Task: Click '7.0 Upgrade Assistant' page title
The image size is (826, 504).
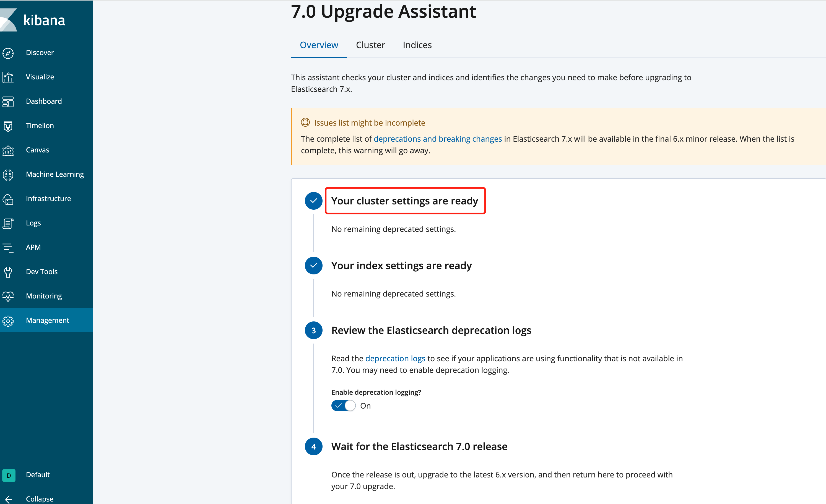Action: (383, 11)
